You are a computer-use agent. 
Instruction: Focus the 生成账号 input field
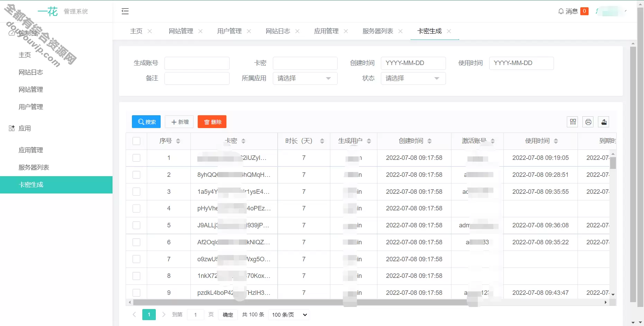tap(197, 63)
